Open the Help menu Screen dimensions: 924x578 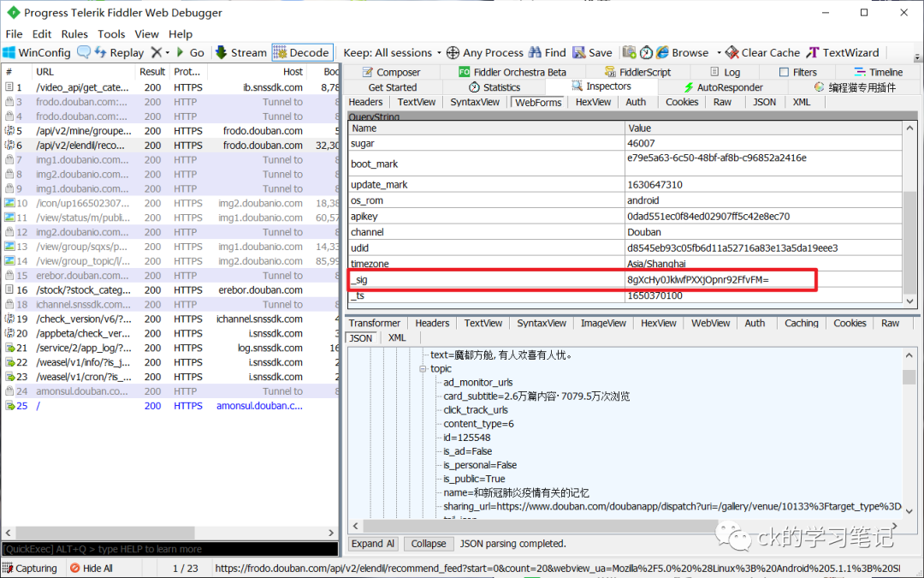pyautogui.click(x=181, y=33)
